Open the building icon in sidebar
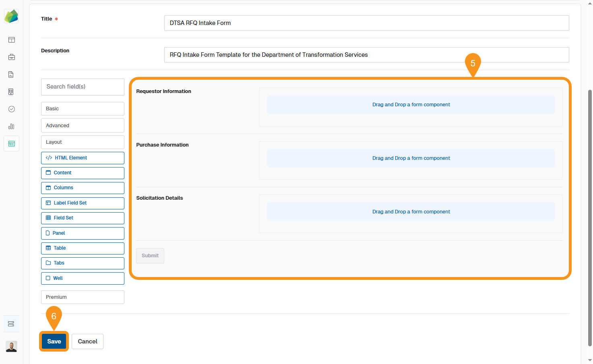The width and height of the screenshot is (593, 364). tap(11, 92)
